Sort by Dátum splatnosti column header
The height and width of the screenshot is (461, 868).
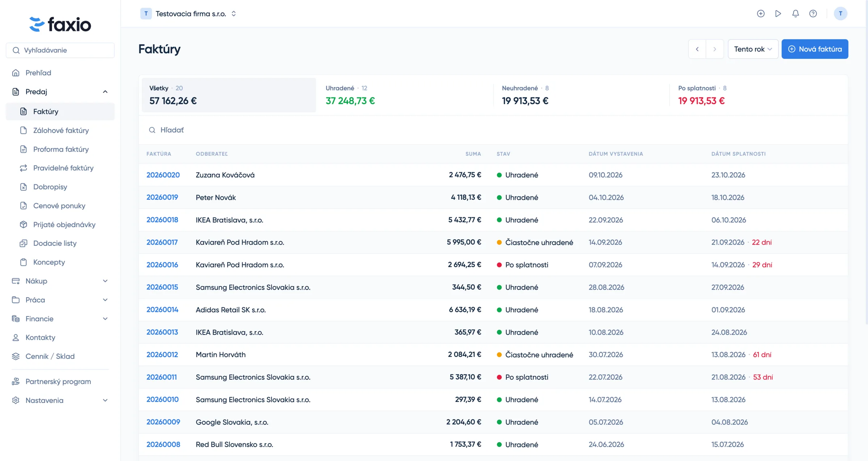point(739,154)
